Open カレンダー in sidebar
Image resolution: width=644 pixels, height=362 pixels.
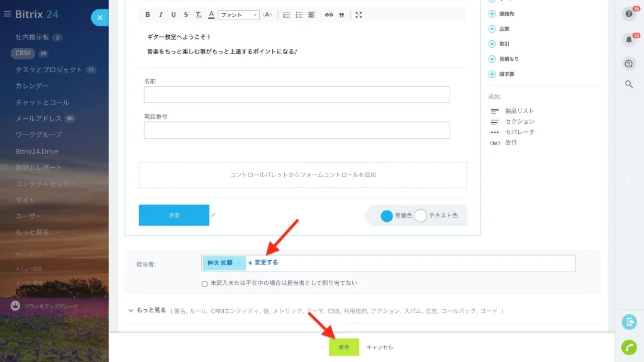click(31, 85)
